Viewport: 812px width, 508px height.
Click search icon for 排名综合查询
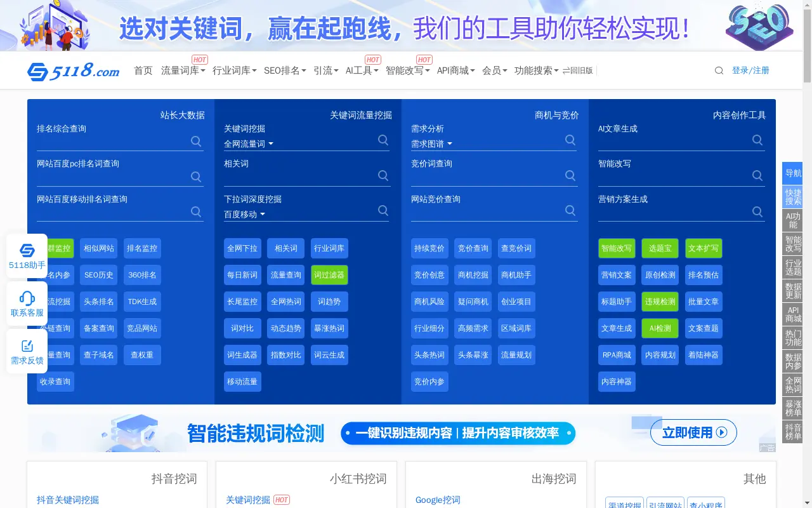pos(196,141)
